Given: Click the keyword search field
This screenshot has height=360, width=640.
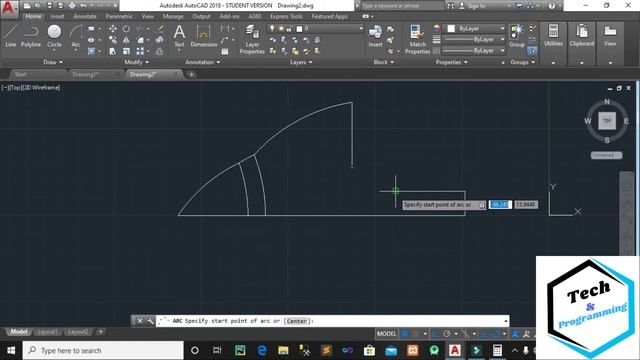Looking at the screenshot, I should pos(402,6).
